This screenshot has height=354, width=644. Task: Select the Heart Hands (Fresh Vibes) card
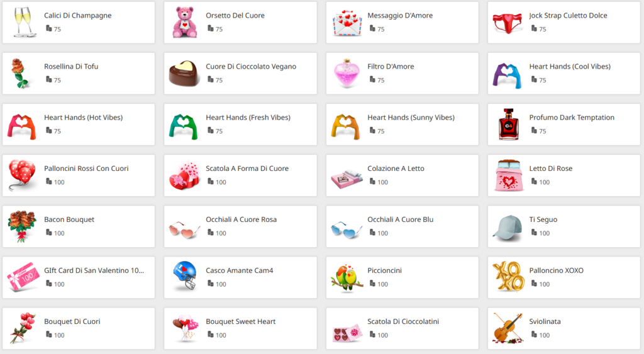pyautogui.click(x=240, y=124)
